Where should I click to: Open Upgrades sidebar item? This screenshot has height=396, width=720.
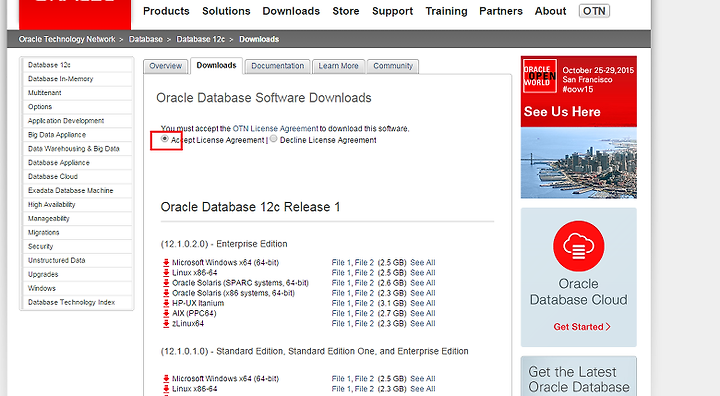click(77, 274)
